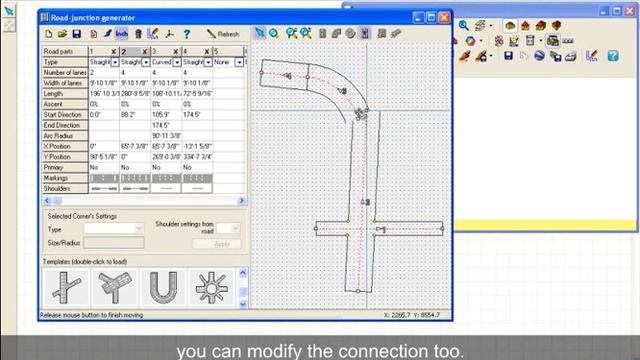Delete road part 1 with red X
640x360 pixels.
(114, 51)
